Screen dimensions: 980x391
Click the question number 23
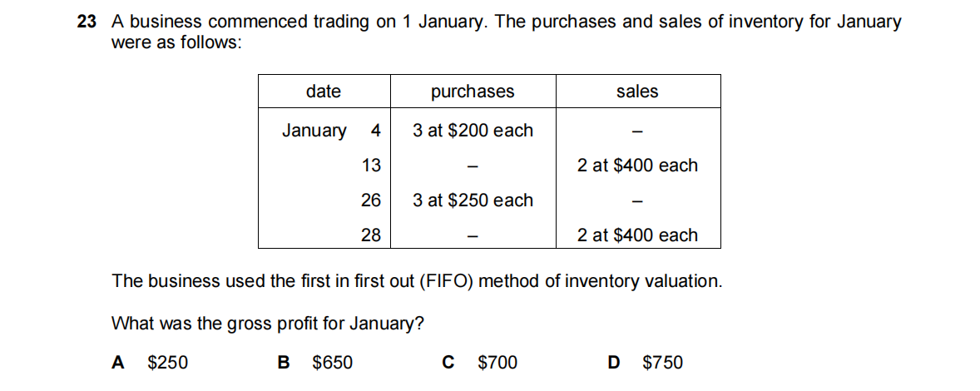(86, 22)
